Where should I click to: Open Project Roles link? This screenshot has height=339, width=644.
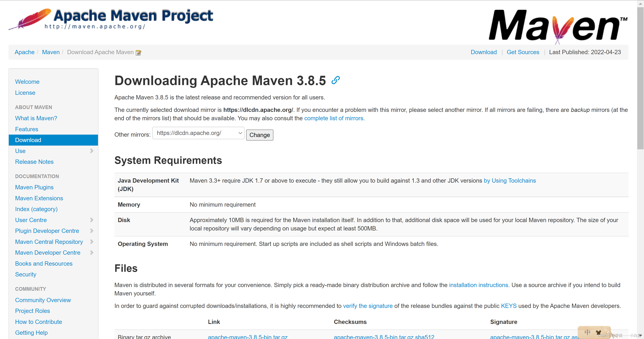32,311
